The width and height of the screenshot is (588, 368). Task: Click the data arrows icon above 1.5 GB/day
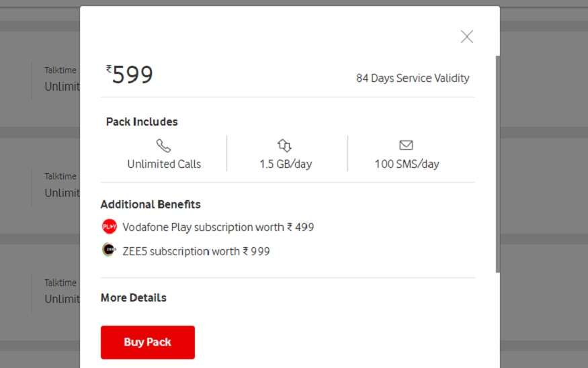(284, 146)
